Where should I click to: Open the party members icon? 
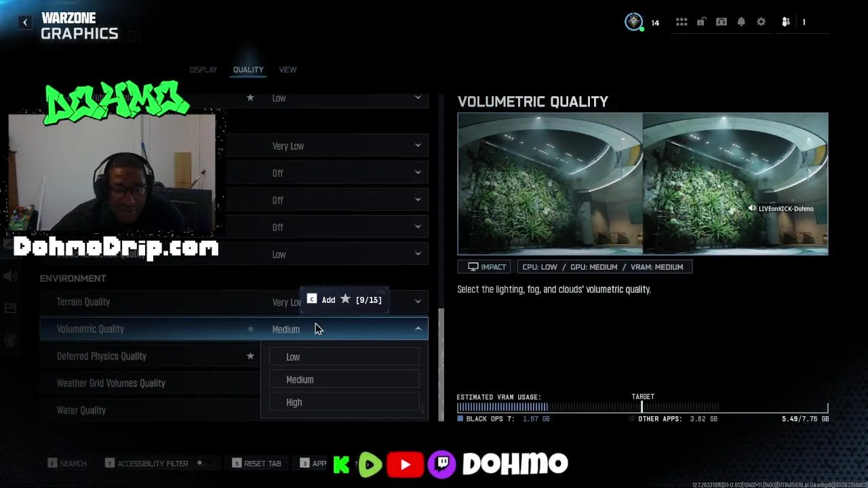click(786, 22)
